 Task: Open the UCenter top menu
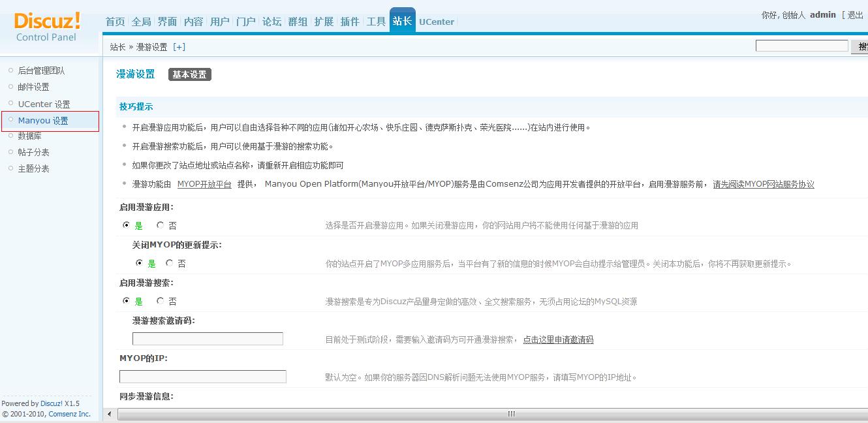pos(437,22)
